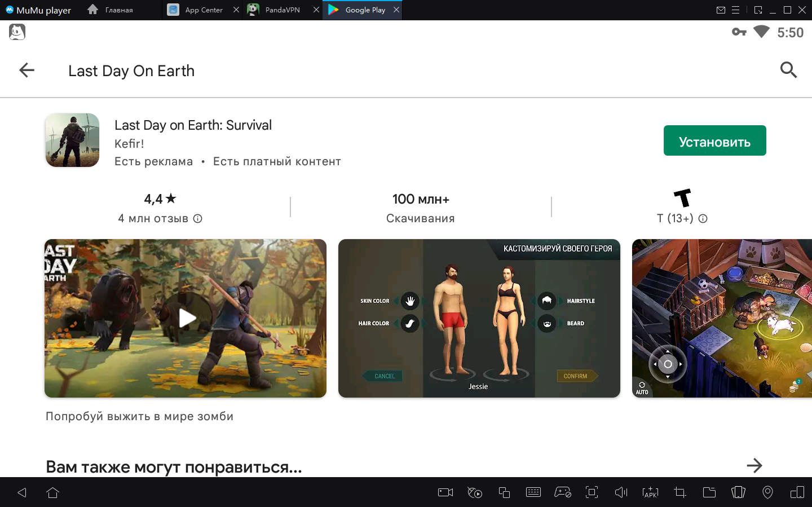
Task: Open search with the magnifying glass icon
Action: [788, 70]
